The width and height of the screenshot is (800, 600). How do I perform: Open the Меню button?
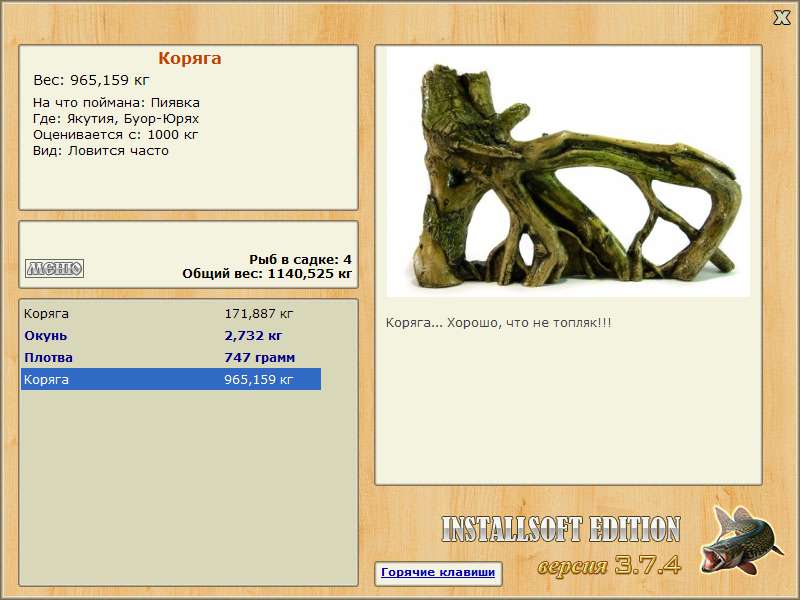pyautogui.click(x=55, y=268)
